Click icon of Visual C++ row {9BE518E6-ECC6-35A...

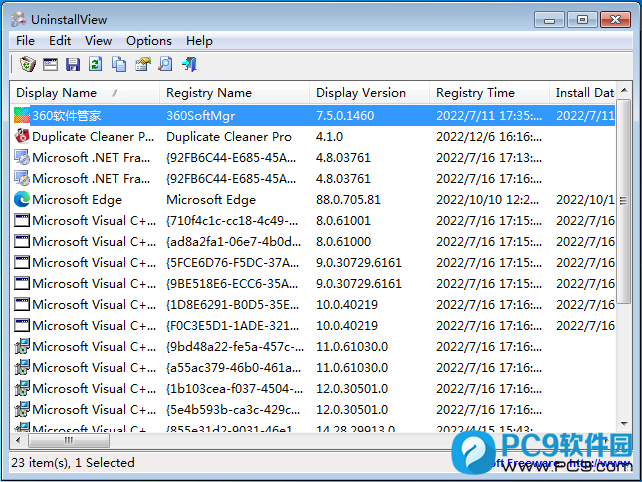[22, 283]
